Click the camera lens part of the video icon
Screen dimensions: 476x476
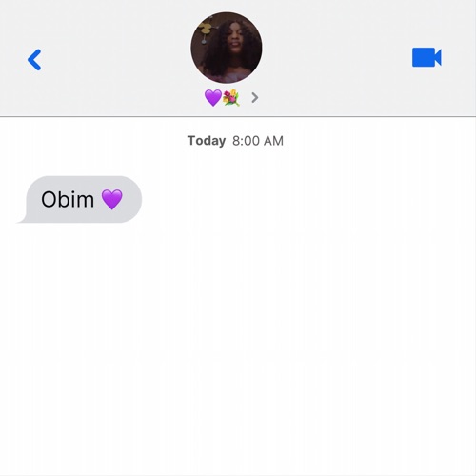tap(438, 57)
